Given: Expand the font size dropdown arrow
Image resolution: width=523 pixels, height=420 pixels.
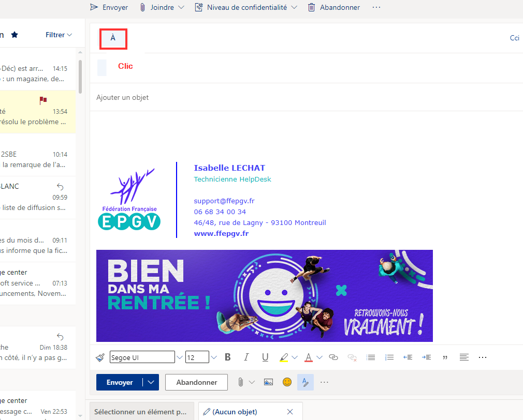Looking at the screenshot, I should [214, 357].
